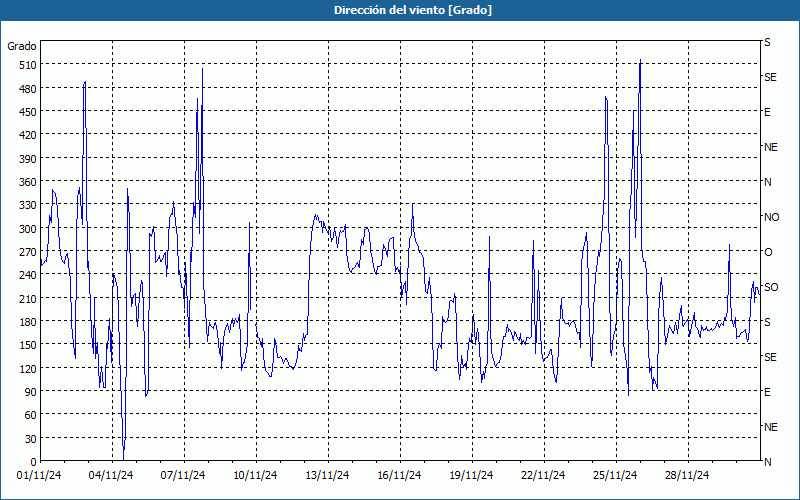Click the date label 16/11/24

[x=399, y=475]
